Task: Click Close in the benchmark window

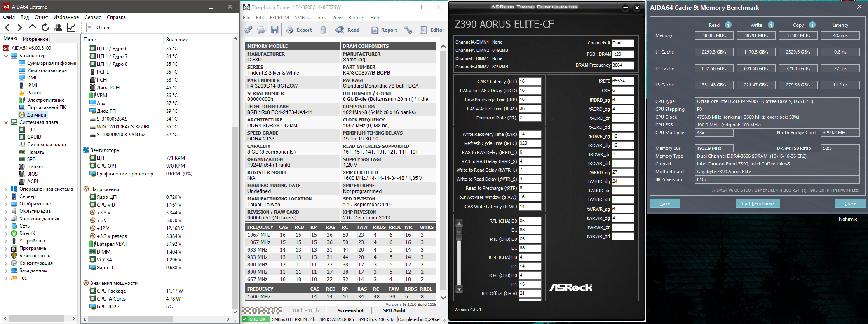Action: point(850,203)
